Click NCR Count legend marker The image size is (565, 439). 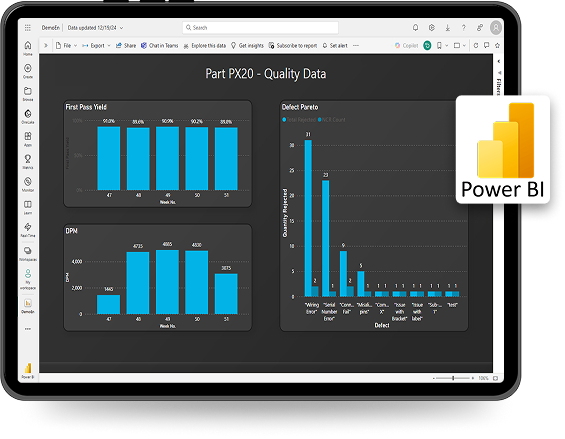pyautogui.click(x=320, y=119)
